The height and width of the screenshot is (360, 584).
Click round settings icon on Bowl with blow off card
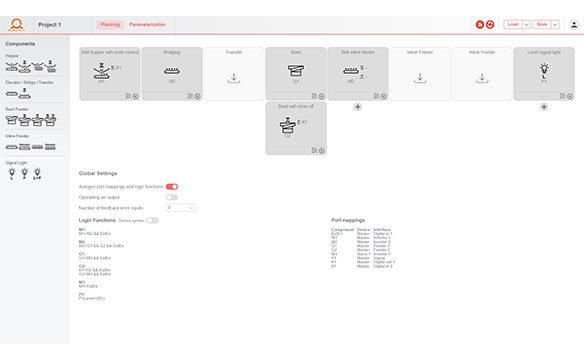point(321,151)
